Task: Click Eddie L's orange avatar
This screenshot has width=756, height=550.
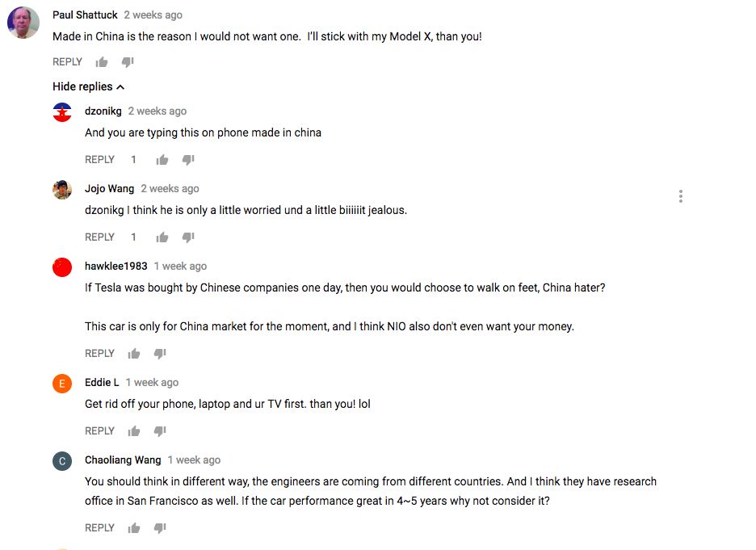Action: click(x=62, y=384)
